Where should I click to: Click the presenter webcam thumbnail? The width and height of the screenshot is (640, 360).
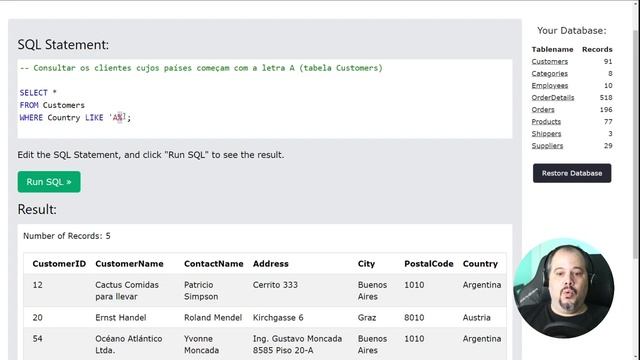[x=564, y=289]
